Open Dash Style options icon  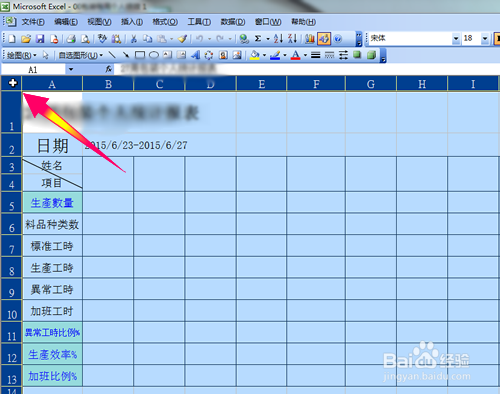(329, 55)
